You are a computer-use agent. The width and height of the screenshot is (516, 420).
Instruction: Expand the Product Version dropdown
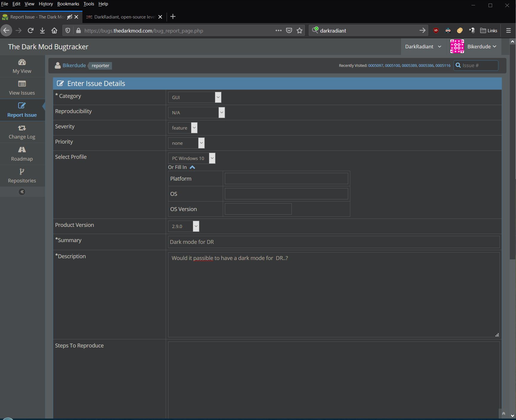[183, 226]
